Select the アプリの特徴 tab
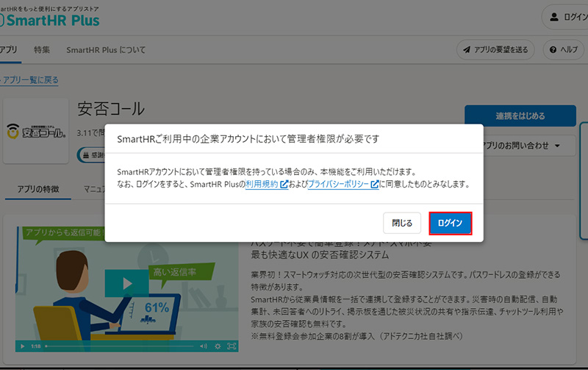Image resolution: width=588 pixels, height=370 pixels. [x=38, y=189]
